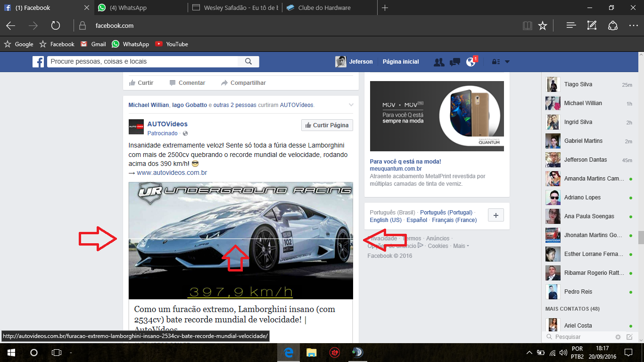Open chat with Pedro Reis
Screen dimensions: 644x362
[589, 292]
